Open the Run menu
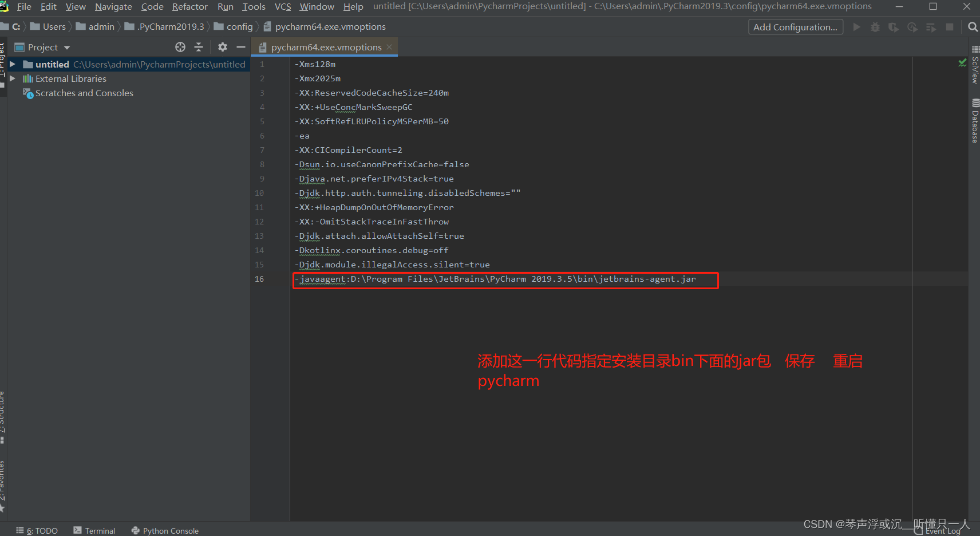The image size is (980, 536). [x=226, y=6]
